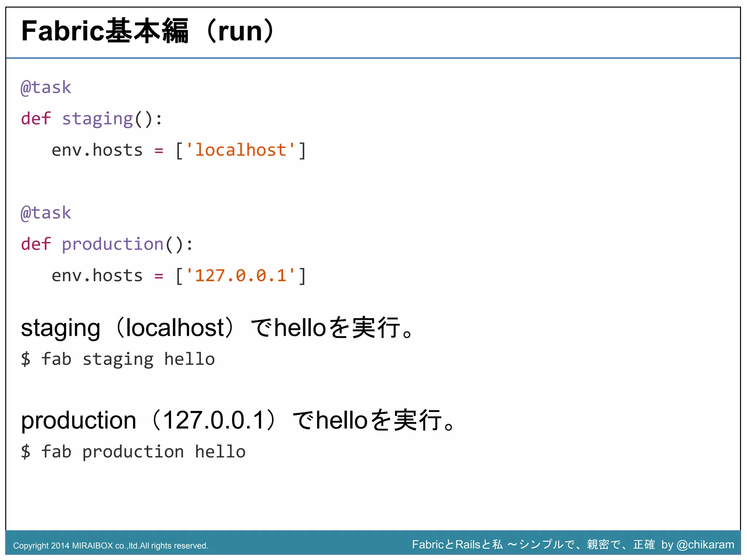Screen dimensions: 747x560
Task: Click the env.hosts line containing 'localhost'
Action: 179,150
